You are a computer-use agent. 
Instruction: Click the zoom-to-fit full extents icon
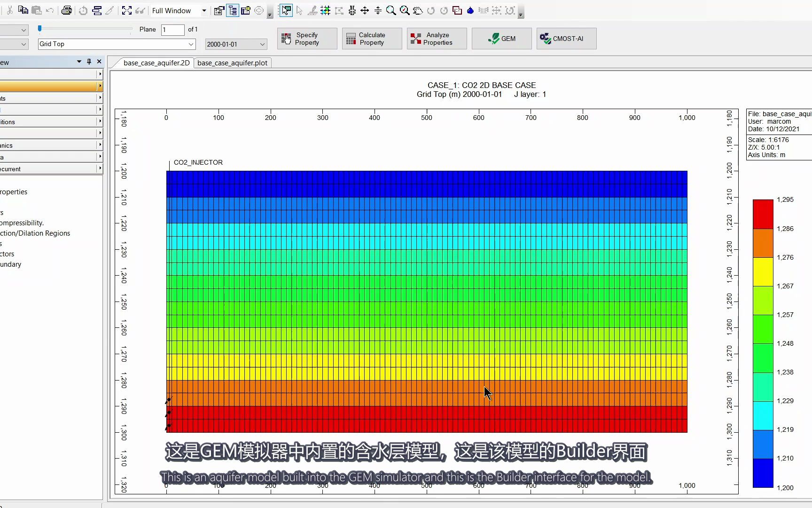[x=127, y=10]
